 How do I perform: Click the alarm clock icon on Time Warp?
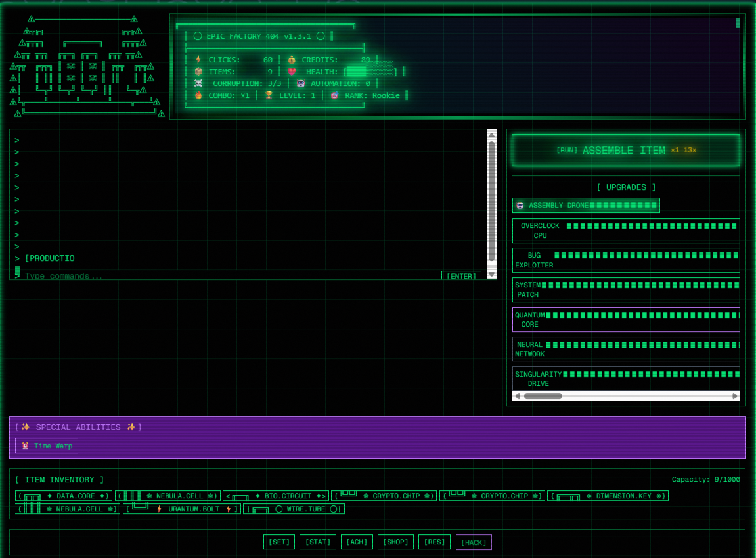click(25, 446)
